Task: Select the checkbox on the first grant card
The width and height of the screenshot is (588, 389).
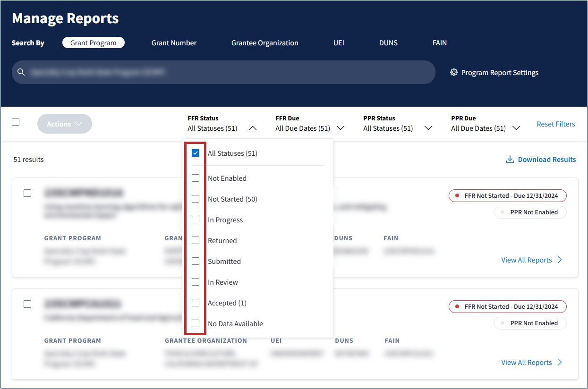Action: (27, 193)
